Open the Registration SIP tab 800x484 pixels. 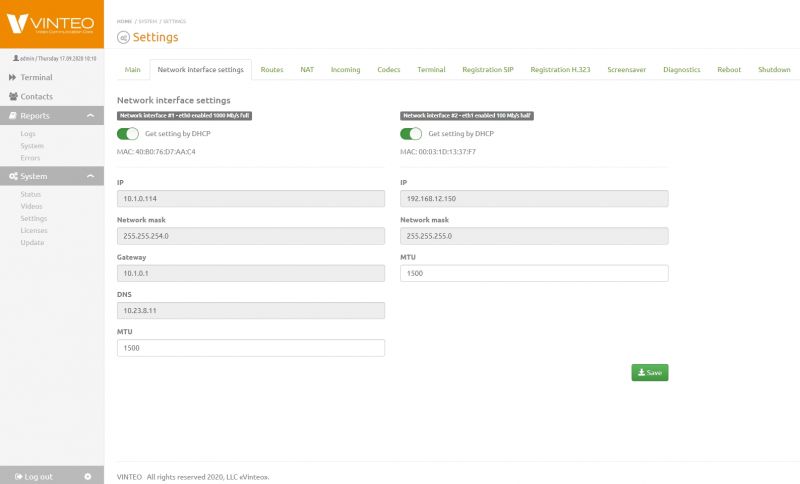click(x=488, y=69)
